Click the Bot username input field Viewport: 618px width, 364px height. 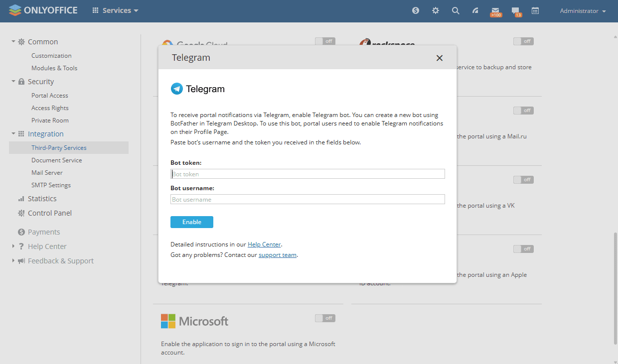point(308,199)
